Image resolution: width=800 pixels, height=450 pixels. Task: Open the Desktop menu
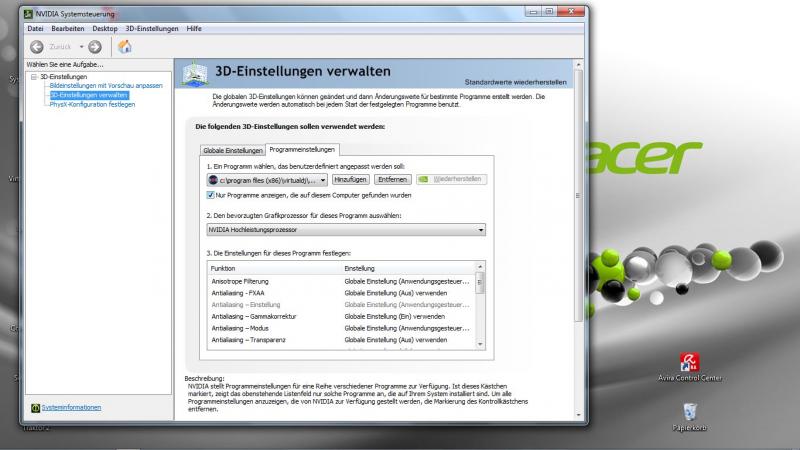click(x=105, y=29)
